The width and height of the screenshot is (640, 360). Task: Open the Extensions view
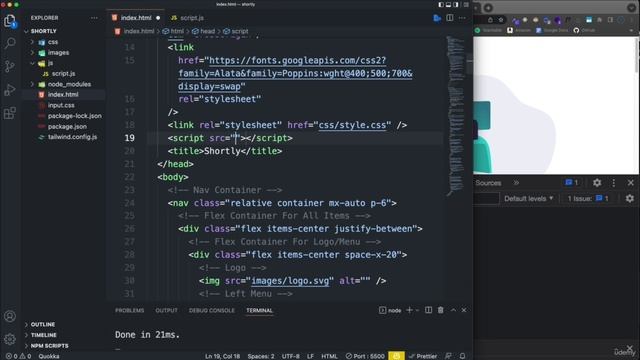10,113
